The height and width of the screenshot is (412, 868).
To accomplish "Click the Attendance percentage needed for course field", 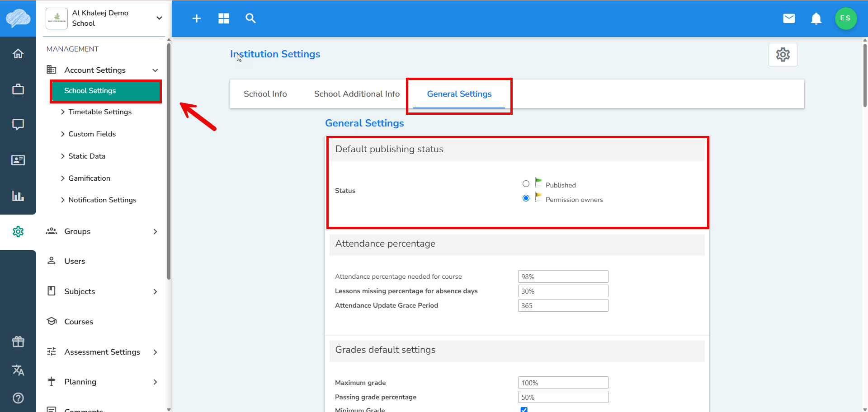I will pyautogui.click(x=563, y=276).
